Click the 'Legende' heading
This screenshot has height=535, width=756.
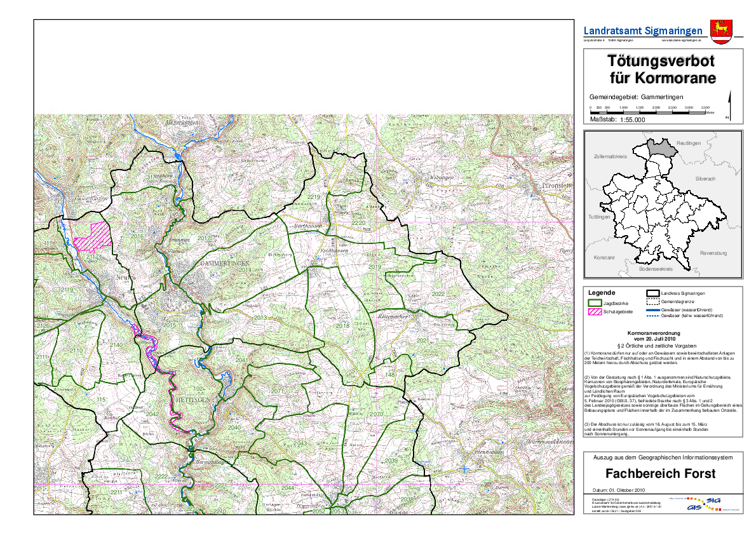pyautogui.click(x=601, y=293)
